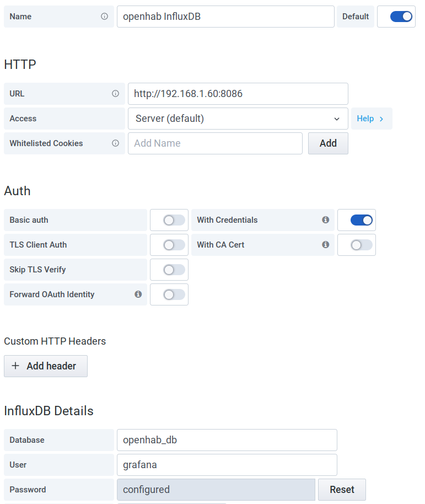Click the Name field containing openhab InfluxDB
Viewport: 425px width, 504px height.
coord(225,17)
